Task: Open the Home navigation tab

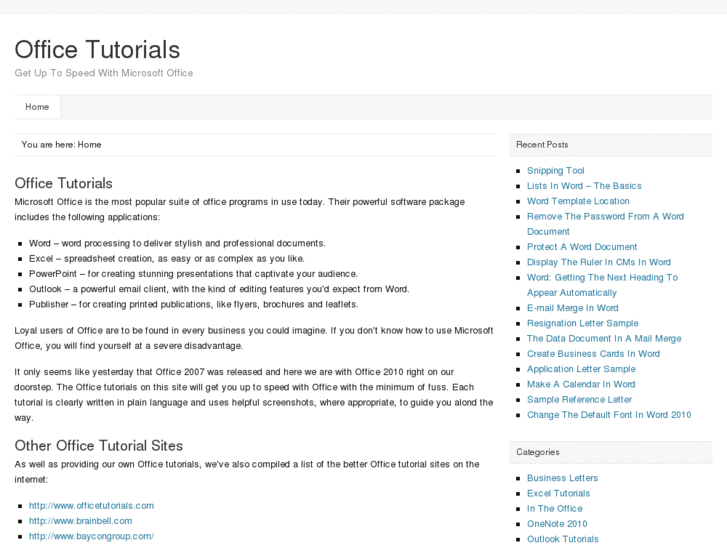Action: pos(37,107)
